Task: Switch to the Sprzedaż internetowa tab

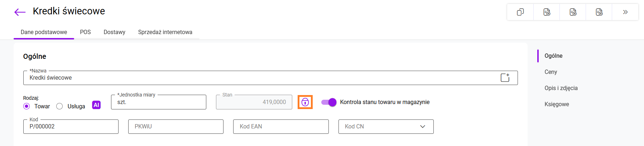Action: [165, 32]
